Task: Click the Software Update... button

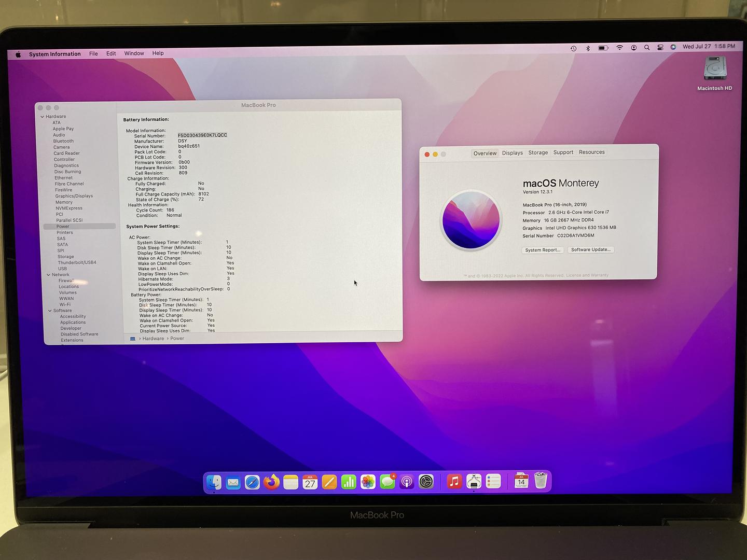Action: point(590,249)
